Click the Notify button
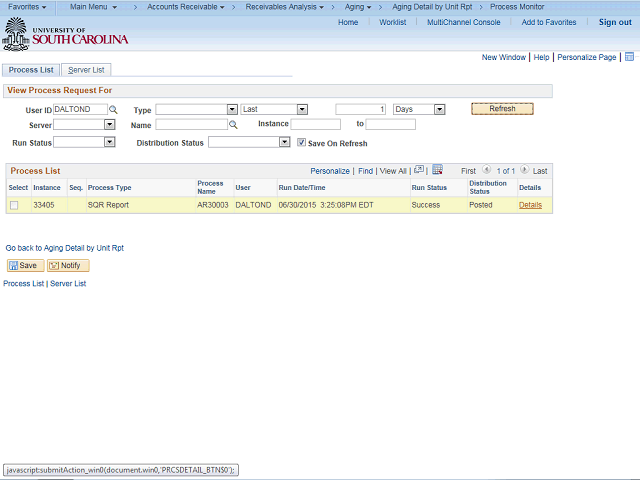The width and height of the screenshot is (640, 480). 68,265
